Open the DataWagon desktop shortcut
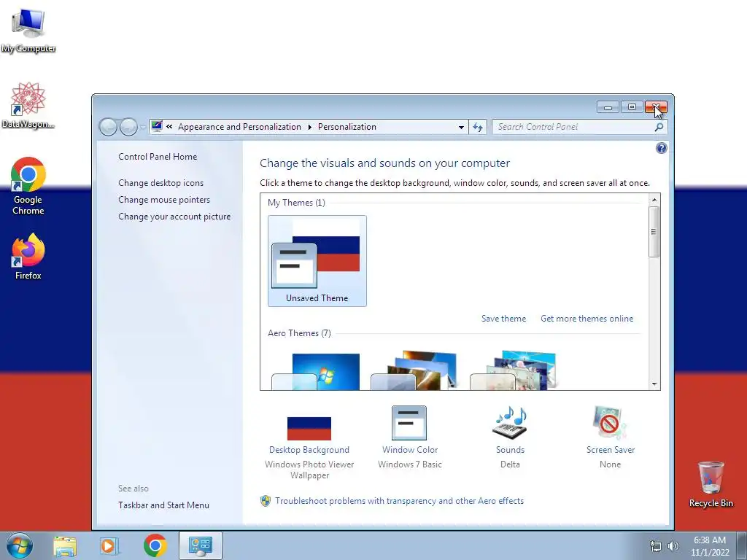Screen dimensions: 747x560 click(28, 105)
